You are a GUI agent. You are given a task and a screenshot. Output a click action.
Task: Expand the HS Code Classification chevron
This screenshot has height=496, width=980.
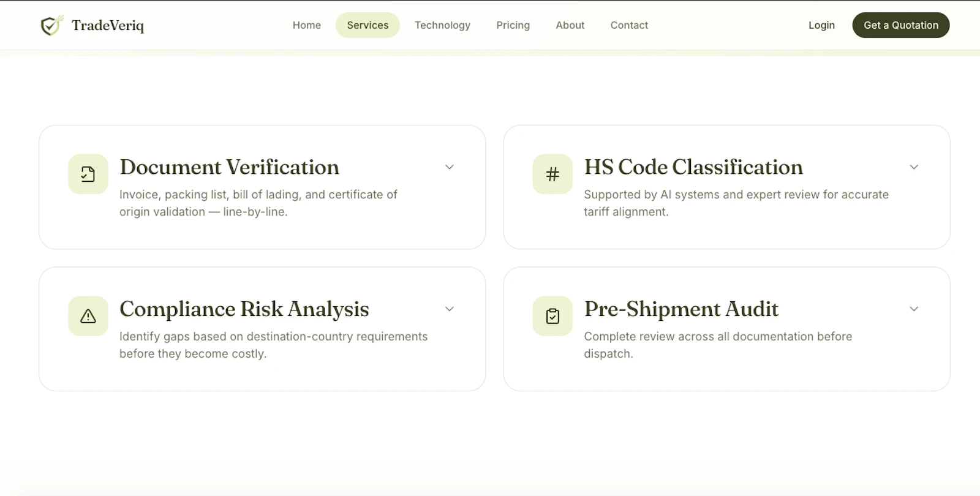914,167
